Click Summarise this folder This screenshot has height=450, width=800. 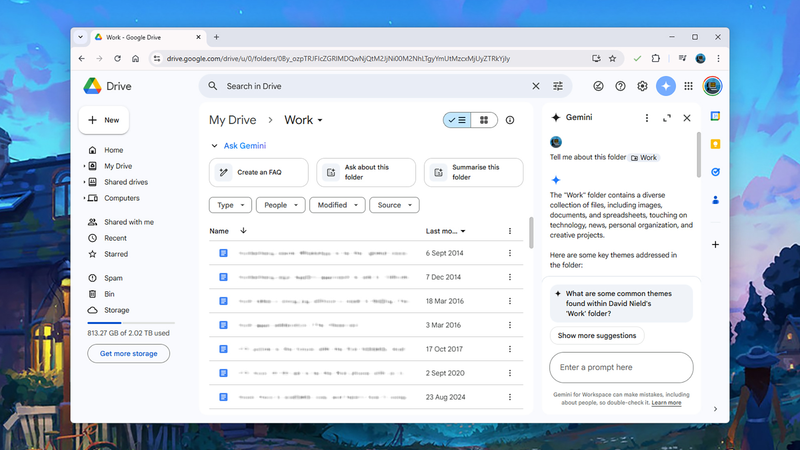[x=473, y=172]
